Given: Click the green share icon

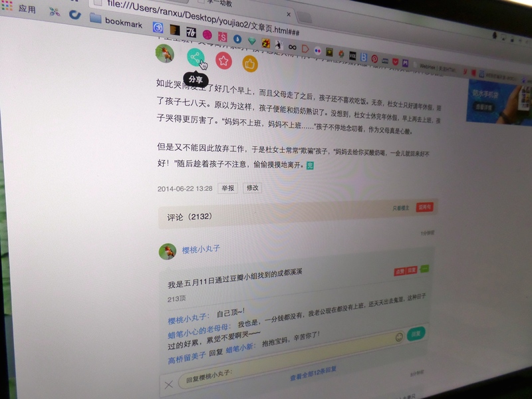Looking at the screenshot, I should click(x=196, y=57).
